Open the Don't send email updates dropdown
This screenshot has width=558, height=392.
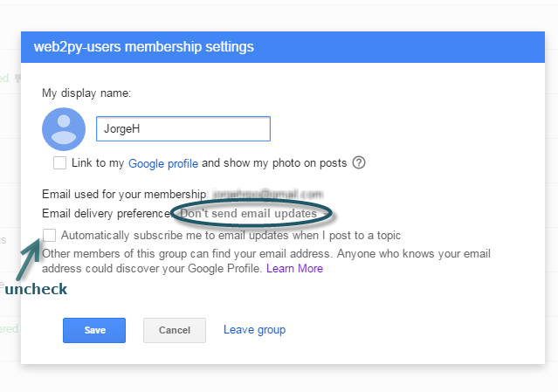click(248, 214)
